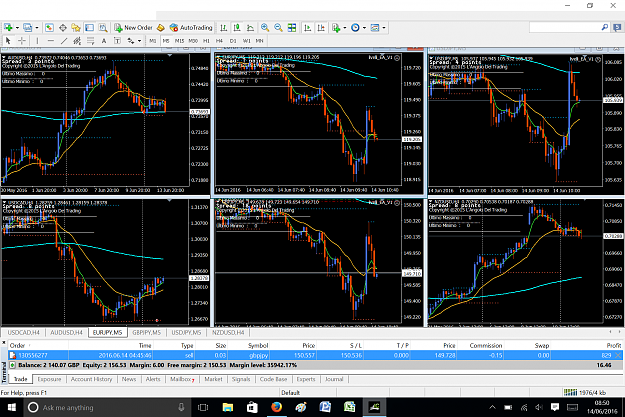Click the search magnifier icon
625x417 pixels.
(605, 27)
